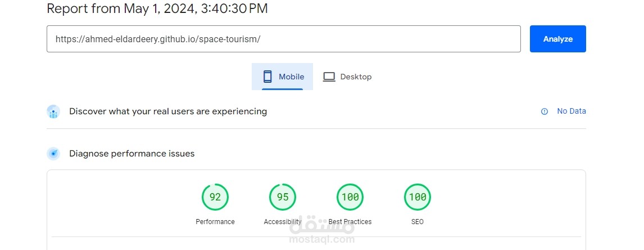Click the desktop laptop icon
Image resolution: width=644 pixels, height=250 pixels.
coord(329,77)
